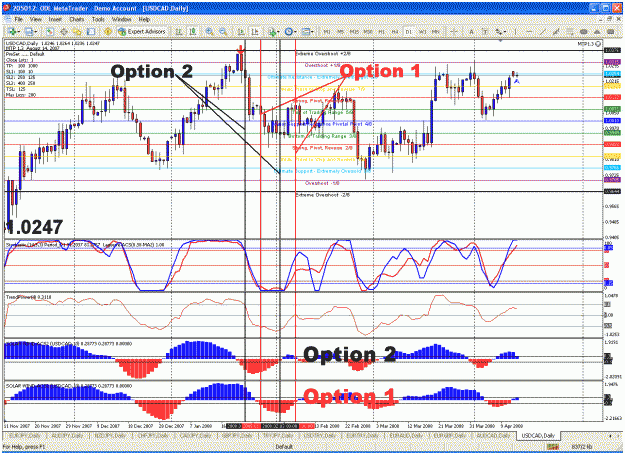Viewport: 625px width, 453px height.
Task: Open the File menu
Action: click(x=18, y=19)
